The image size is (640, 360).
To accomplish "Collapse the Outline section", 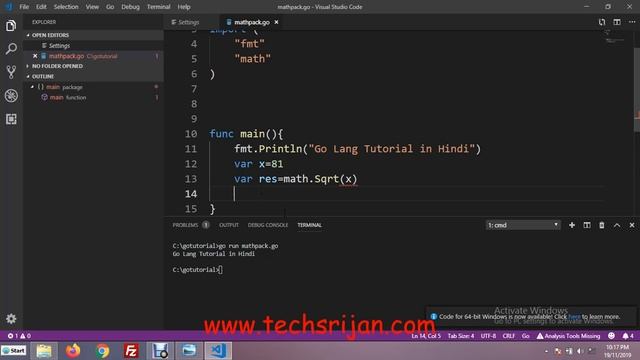I will pyautogui.click(x=93, y=76).
